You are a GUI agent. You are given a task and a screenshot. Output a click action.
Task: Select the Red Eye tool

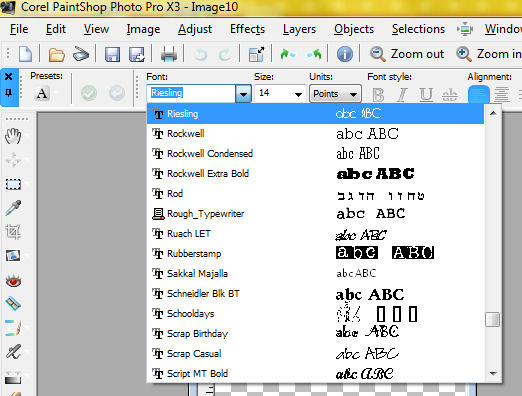coord(13,281)
